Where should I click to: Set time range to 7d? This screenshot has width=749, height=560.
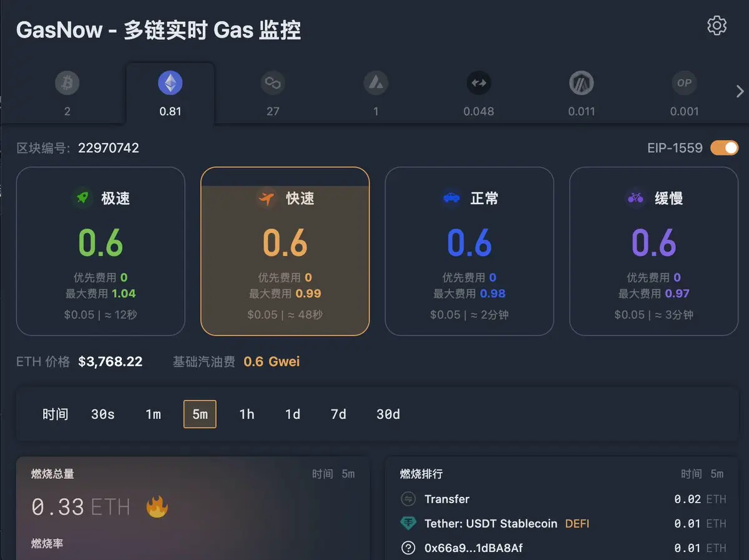point(338,414)
